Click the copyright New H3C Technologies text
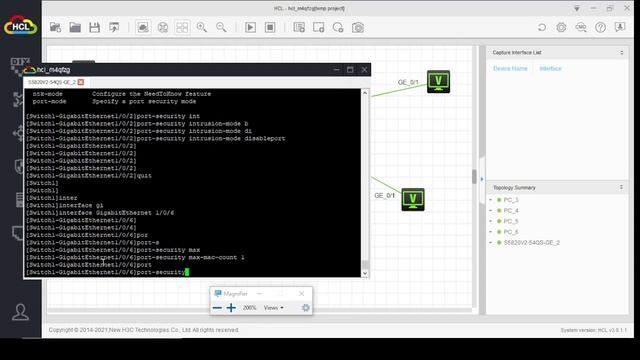 pyautogui.click(x=144, y=330)
